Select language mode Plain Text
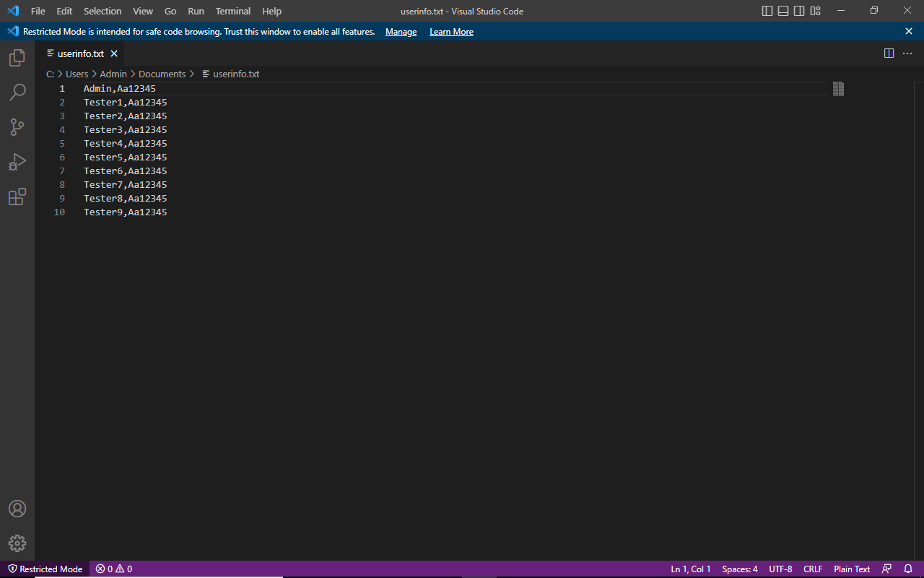This screenshot has height=578, width=924. [852, 569]
